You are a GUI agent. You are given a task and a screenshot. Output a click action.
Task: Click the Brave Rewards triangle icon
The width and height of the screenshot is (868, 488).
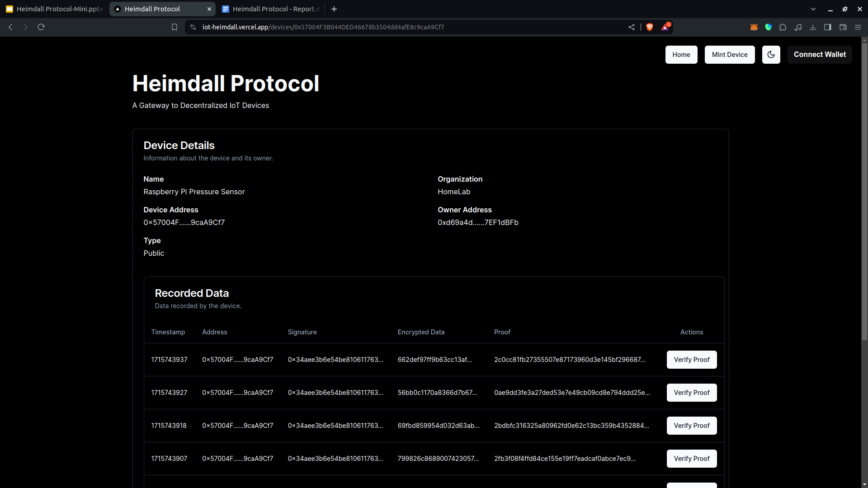(665, 27)
